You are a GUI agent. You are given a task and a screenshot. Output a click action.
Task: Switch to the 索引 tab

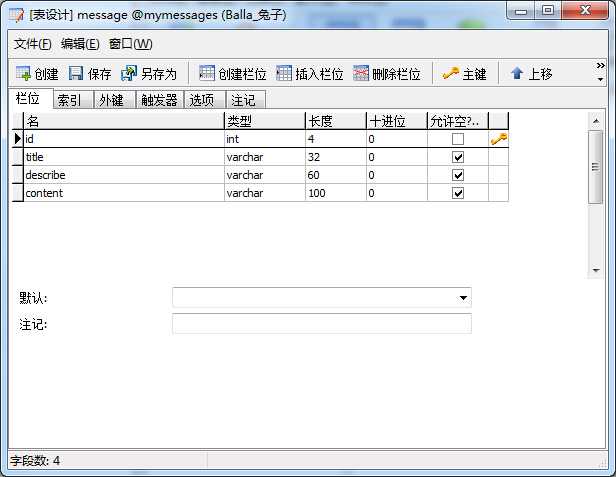point(69,100)
